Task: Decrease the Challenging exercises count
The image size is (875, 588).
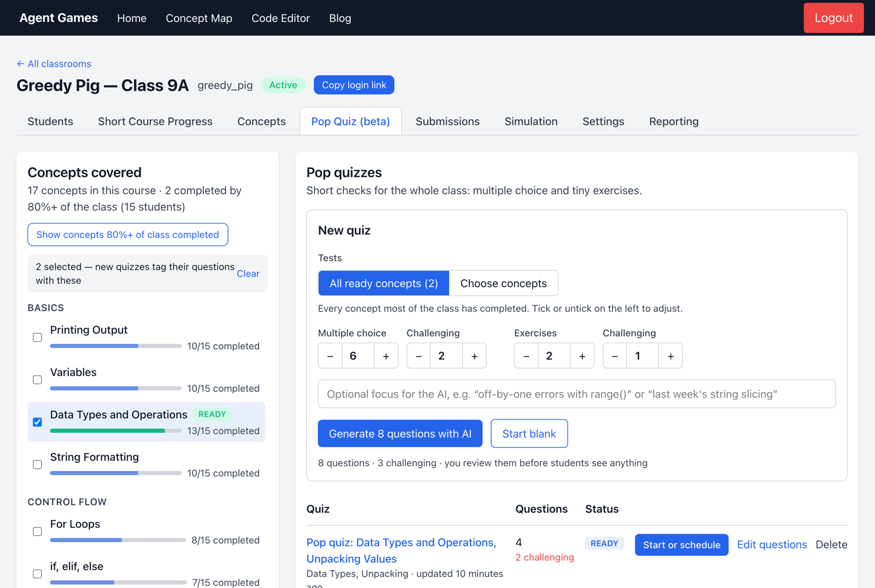Action: pyautogui.click(x=615, y=356)
